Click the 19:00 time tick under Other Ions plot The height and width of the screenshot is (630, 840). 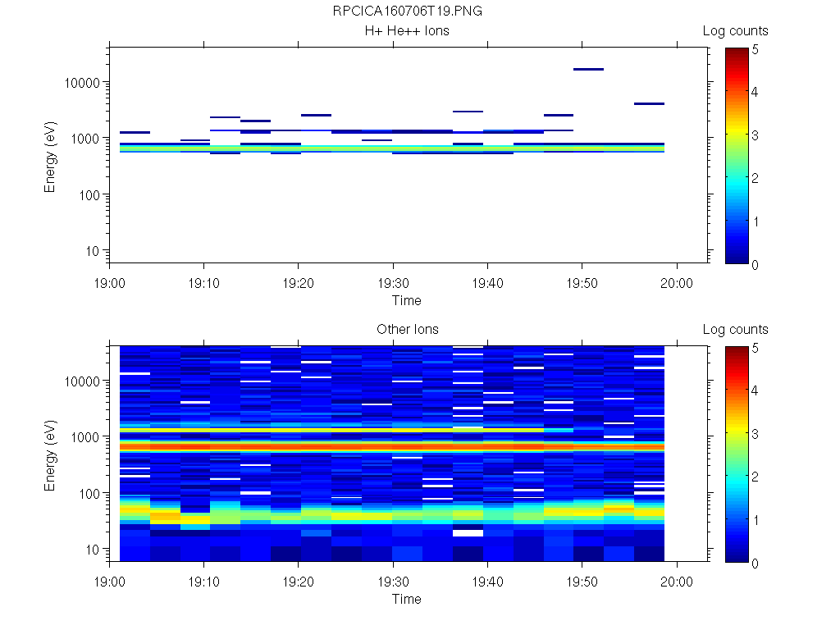[109, 582]
